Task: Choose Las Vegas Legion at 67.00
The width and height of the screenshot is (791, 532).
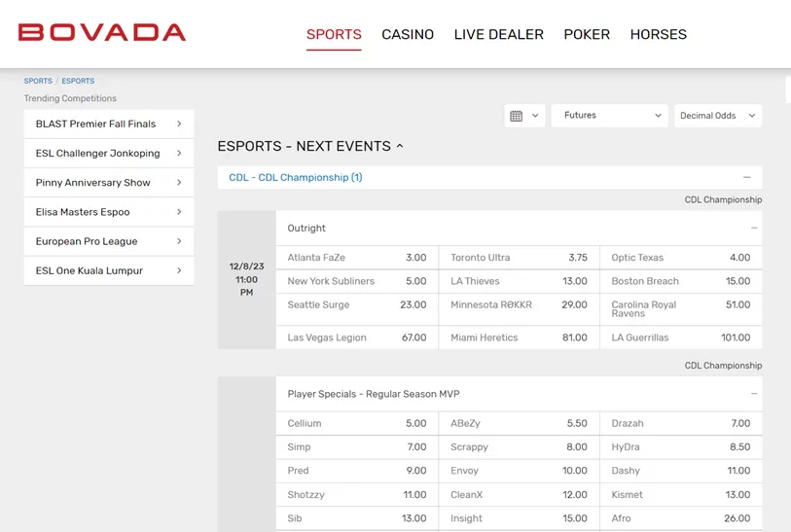Action: (357, 337)
